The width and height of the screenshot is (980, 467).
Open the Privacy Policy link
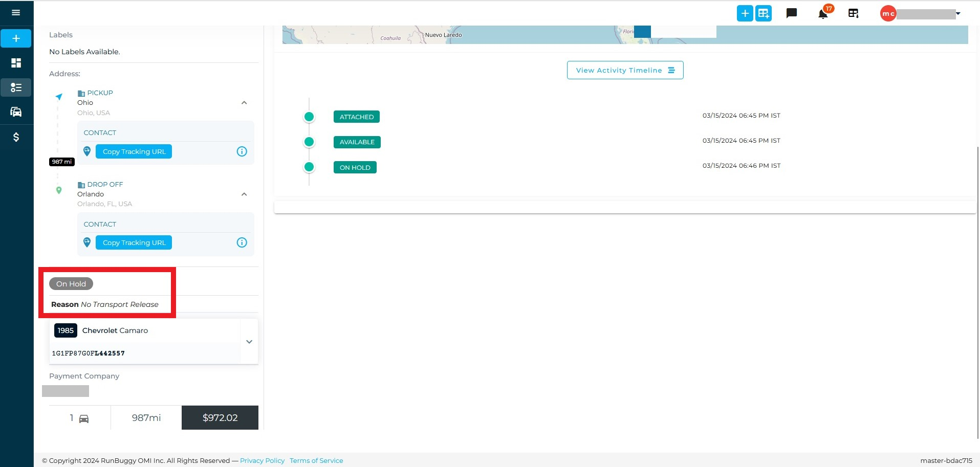click(x=262, y=460)
